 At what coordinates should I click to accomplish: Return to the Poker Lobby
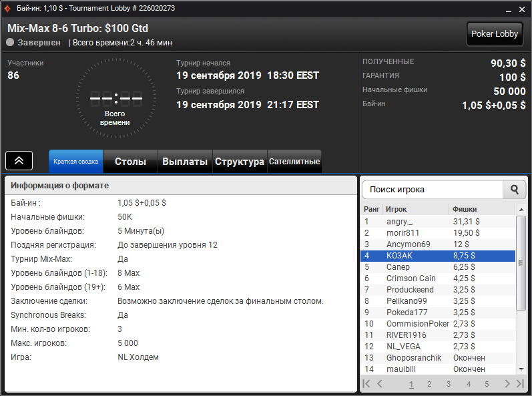495,34
